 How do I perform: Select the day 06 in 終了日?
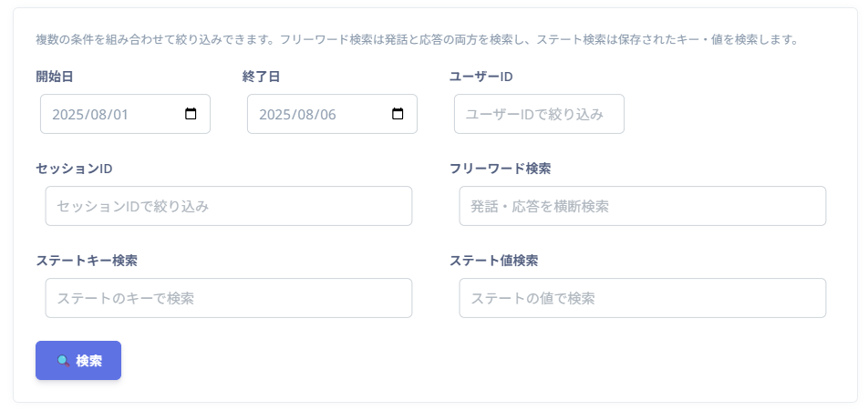[326, 115]
